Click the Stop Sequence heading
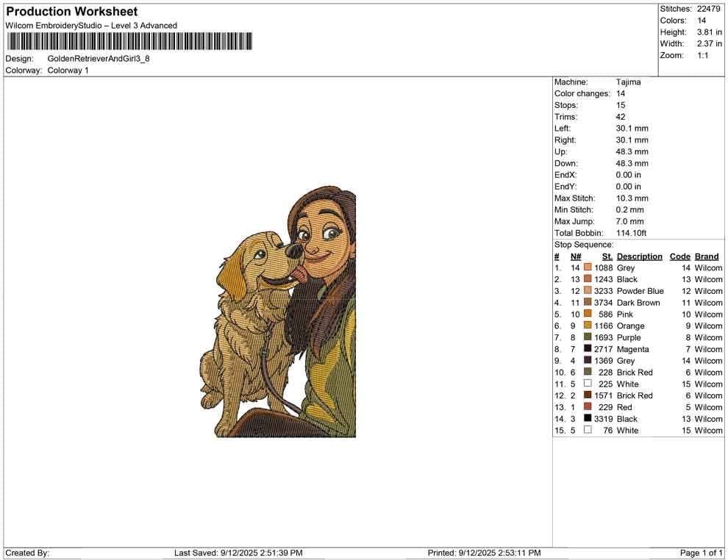 coord(584,245)
